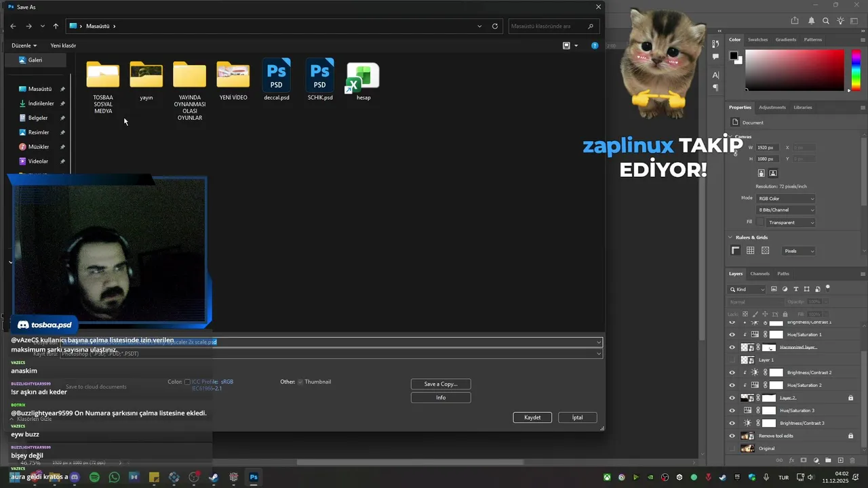
Task: Open the yayın folder
Action: coord(146,80)
